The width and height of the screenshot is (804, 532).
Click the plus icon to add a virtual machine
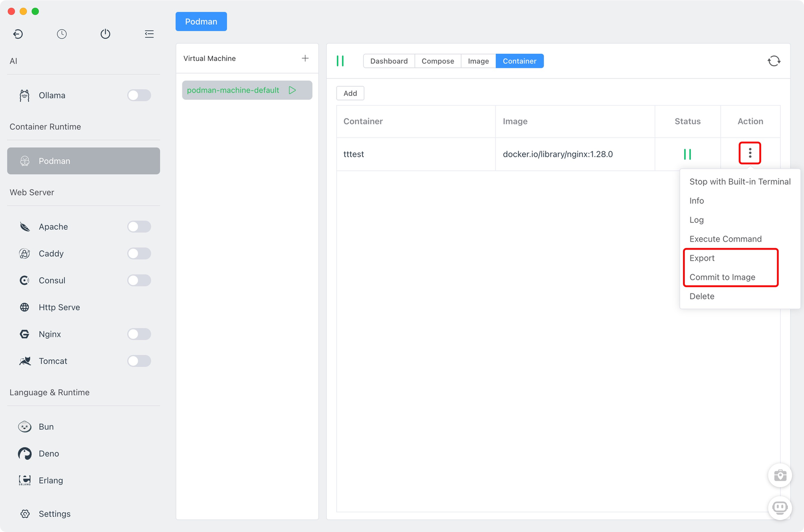click(305, 58)
